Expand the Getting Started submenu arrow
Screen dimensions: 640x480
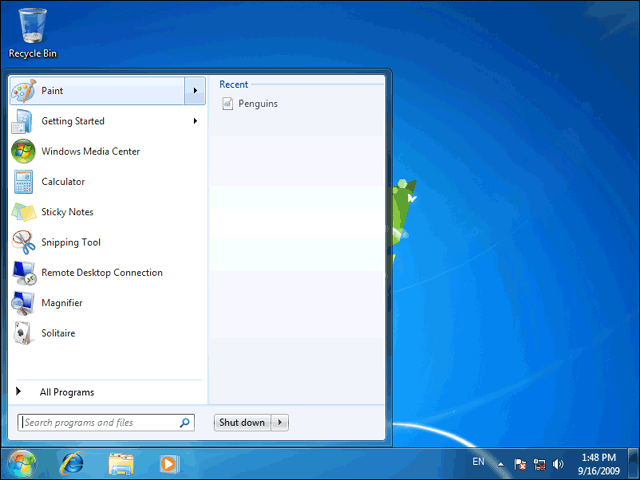(x=195, y=121)
